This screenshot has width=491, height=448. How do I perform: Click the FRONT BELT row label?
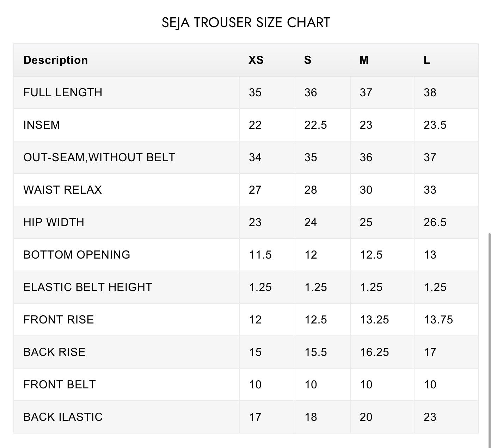tap(60, 385)
